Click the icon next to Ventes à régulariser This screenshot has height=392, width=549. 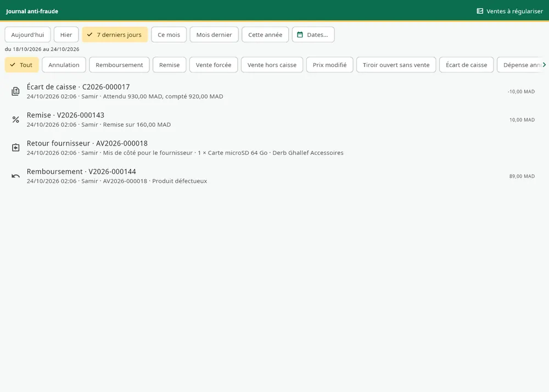coord(480,11)
